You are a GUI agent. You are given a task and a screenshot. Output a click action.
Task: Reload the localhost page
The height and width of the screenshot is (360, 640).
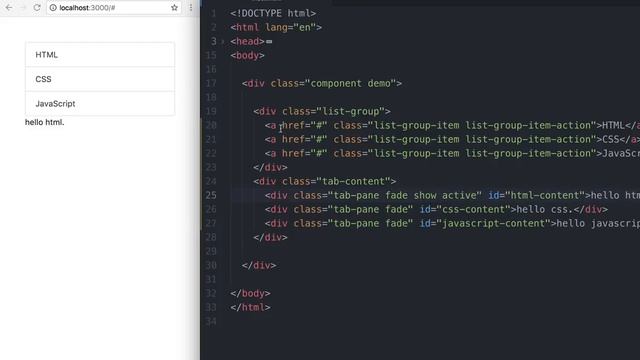[x=37, y=7]
